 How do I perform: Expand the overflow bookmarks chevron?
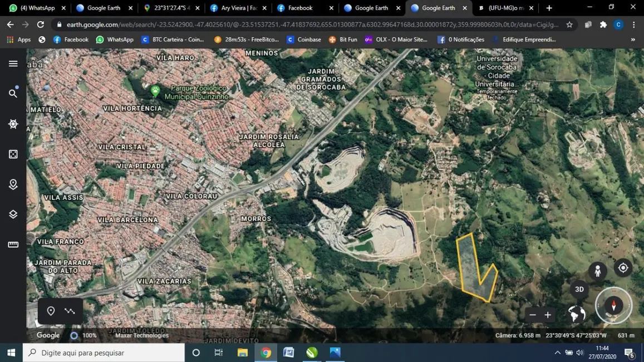coord(632,40)
